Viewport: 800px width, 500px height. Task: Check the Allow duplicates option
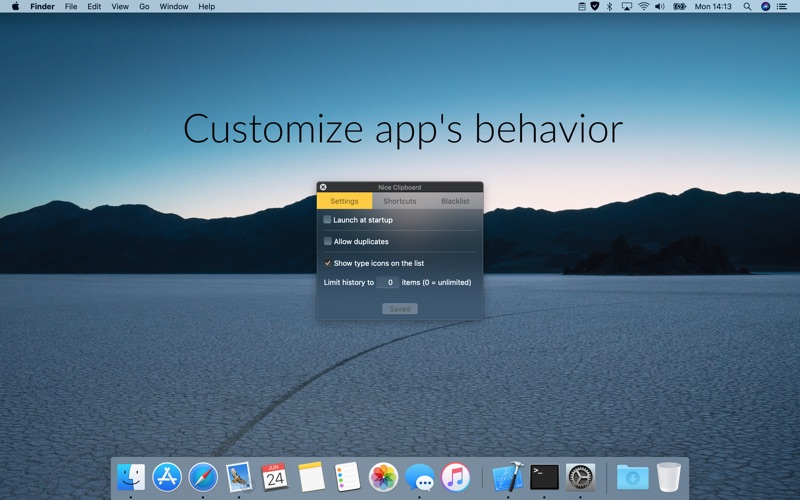click(x=327, y=241)
